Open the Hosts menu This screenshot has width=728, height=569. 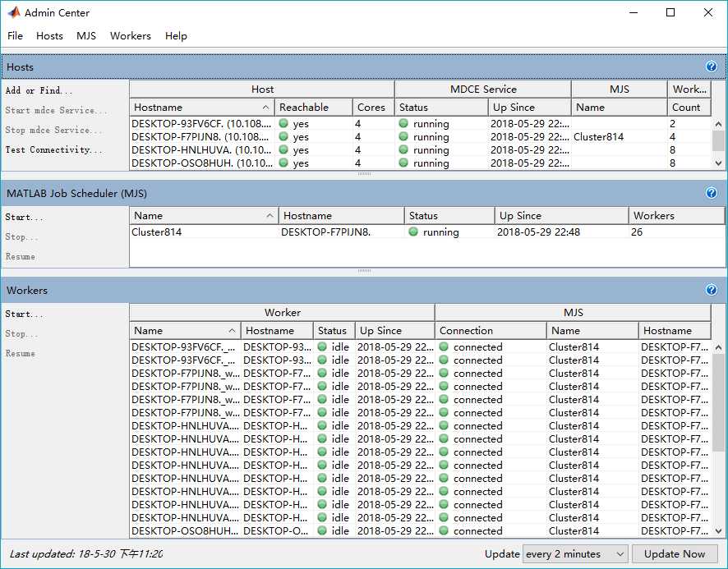[x=49, y=36]
